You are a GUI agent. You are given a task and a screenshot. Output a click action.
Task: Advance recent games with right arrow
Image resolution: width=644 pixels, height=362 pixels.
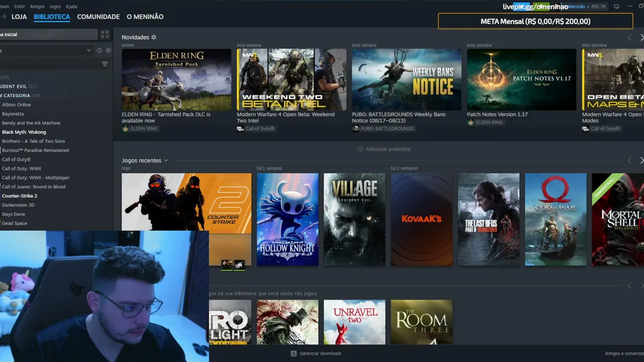pyautogui.click(x=641, y=160)
